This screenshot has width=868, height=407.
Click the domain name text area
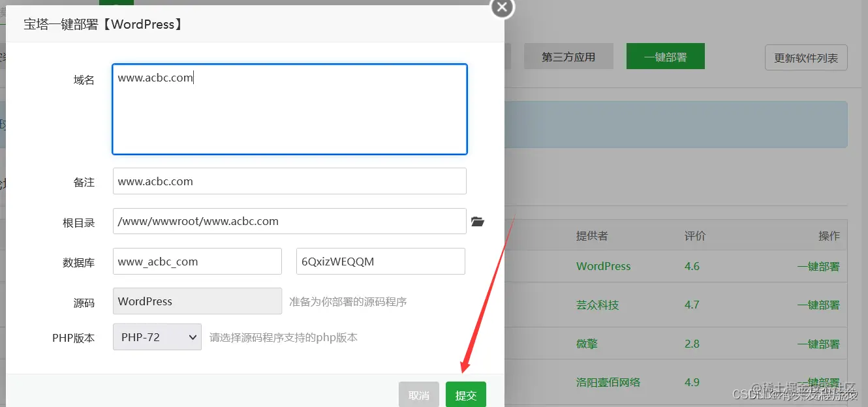pos(290,109)
